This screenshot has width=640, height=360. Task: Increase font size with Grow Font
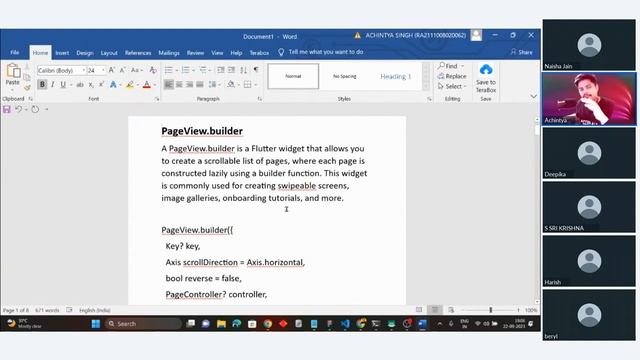click(112, 70)
